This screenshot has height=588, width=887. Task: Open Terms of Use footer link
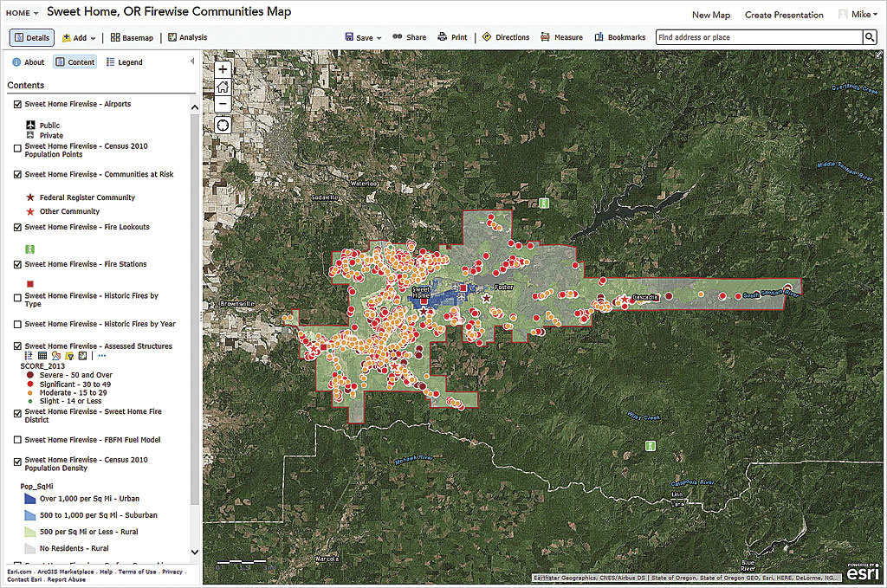point(137,572)
